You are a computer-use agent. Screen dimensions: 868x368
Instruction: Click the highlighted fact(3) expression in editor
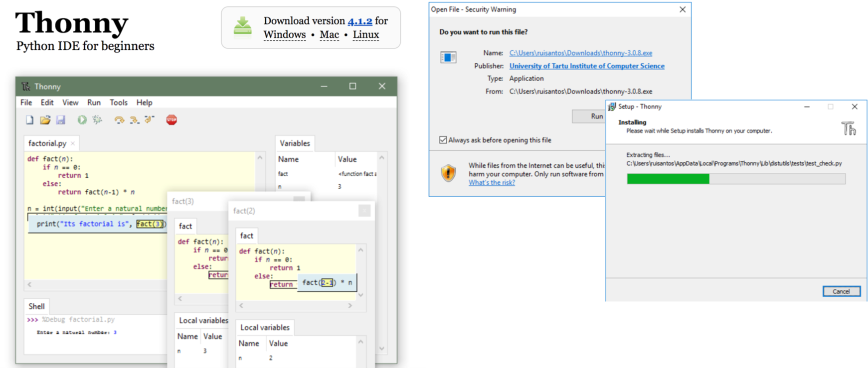tap(150, 224)
